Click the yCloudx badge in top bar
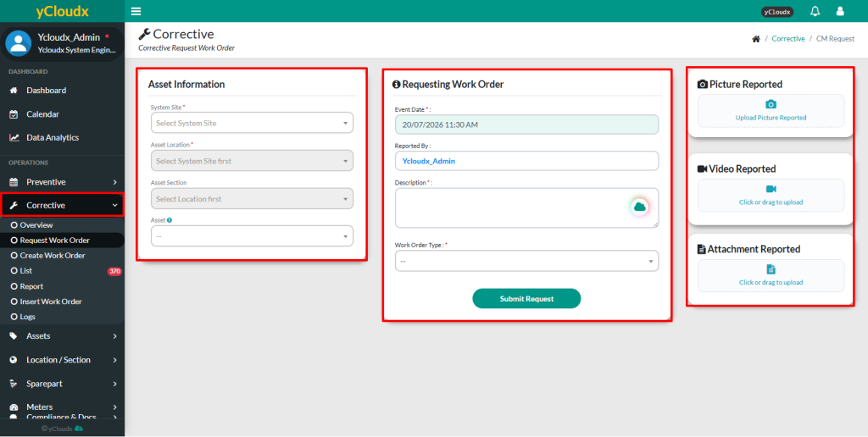 click(x=777, y=12)
